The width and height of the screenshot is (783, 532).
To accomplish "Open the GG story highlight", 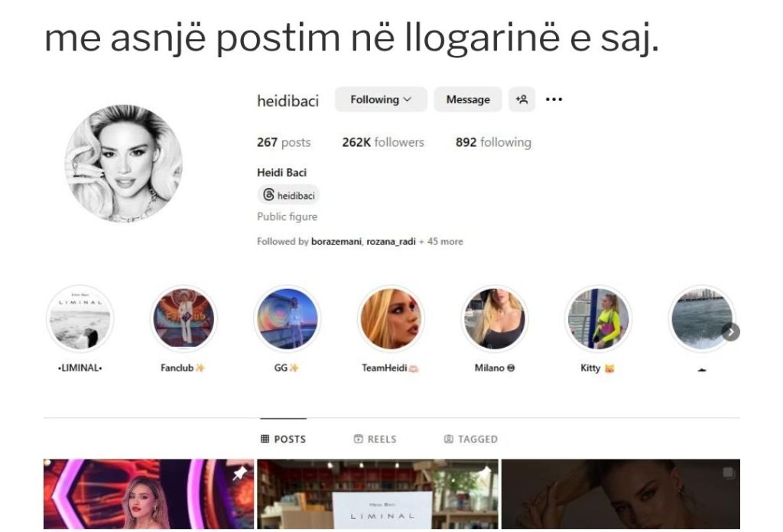I will point(288,319).
